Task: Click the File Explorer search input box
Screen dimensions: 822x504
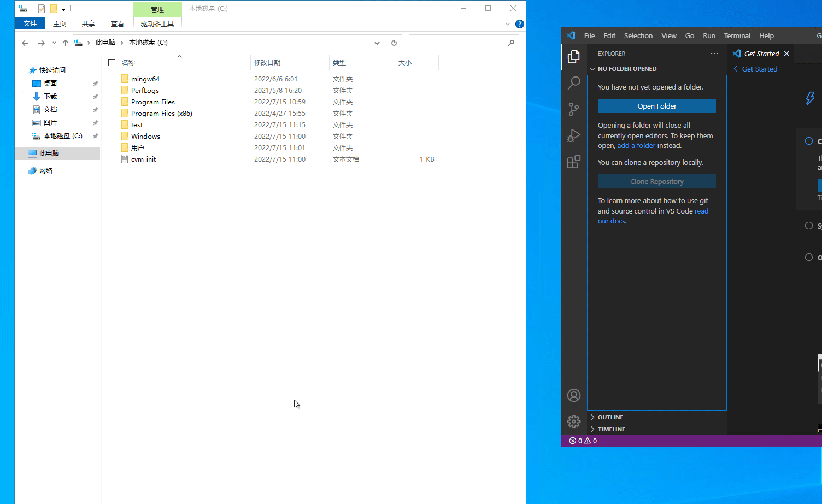Action: click(458, 43)
